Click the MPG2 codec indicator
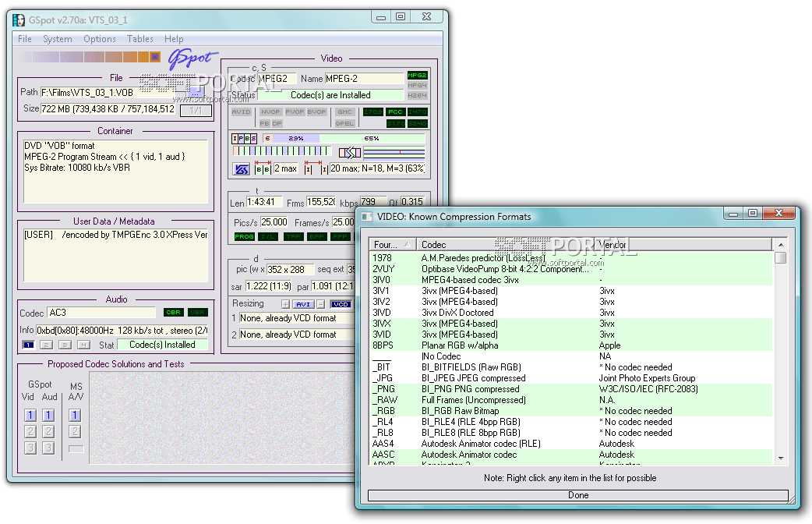 pos(418,76)
